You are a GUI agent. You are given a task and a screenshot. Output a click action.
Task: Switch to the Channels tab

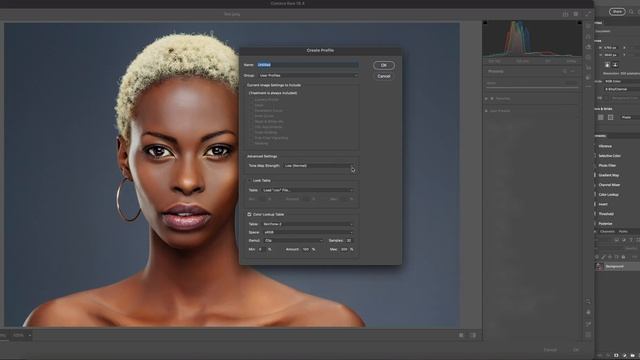[x=607, y=231]
